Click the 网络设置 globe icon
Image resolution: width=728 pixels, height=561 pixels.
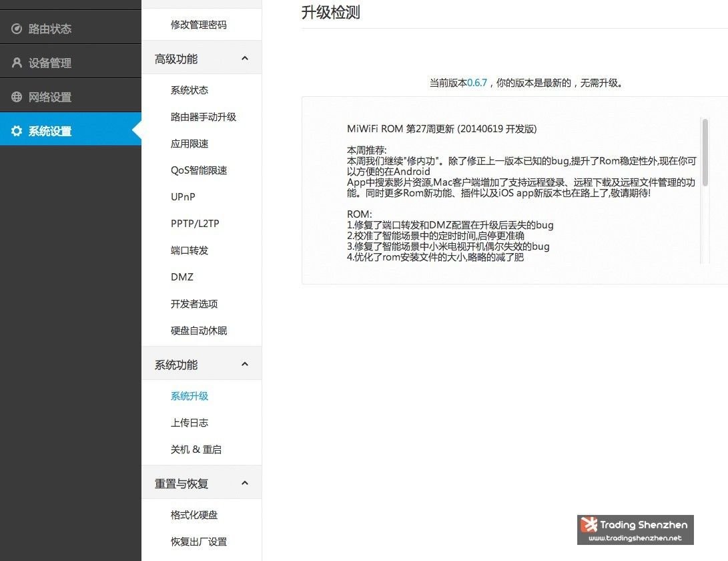(x=17, y=97)
